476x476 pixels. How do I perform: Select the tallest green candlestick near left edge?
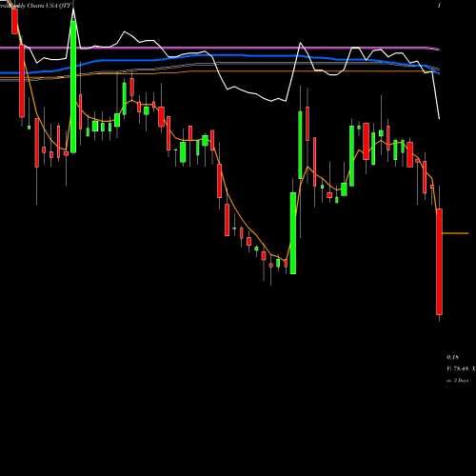pyautogui.click(x=73, y=87)
